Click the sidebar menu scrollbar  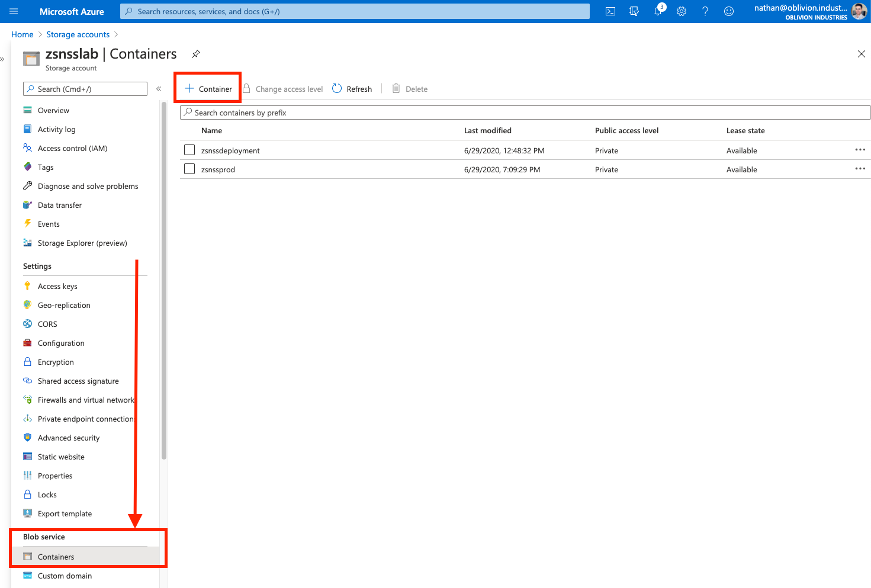(x=164, y=278)
